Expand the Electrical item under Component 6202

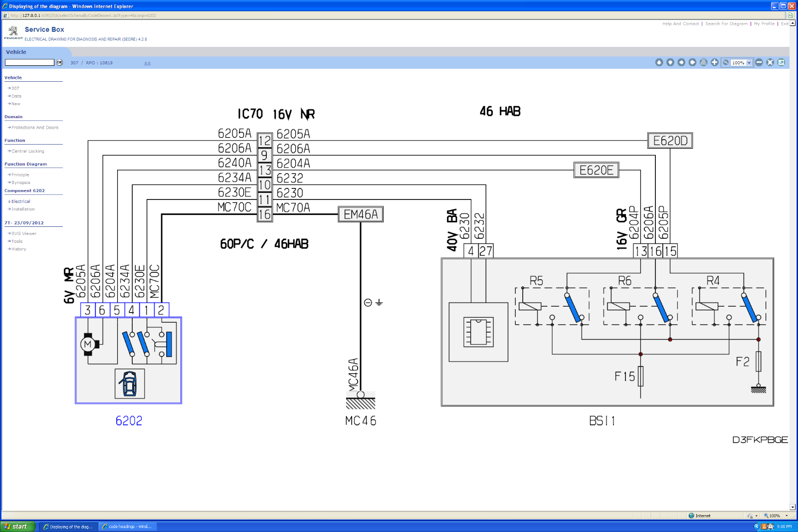tap(20, 201)
